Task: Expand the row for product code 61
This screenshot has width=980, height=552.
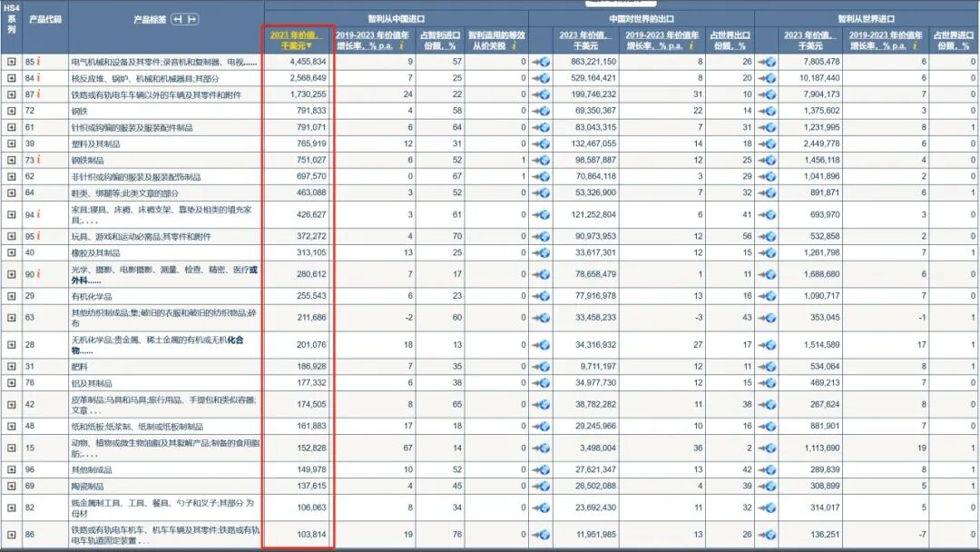Action: point(11,127)
